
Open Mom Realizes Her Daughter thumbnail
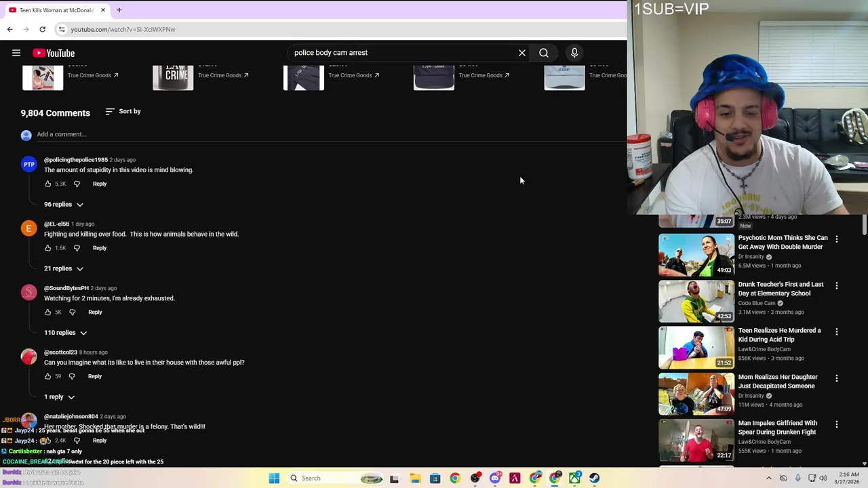point(696,394)
